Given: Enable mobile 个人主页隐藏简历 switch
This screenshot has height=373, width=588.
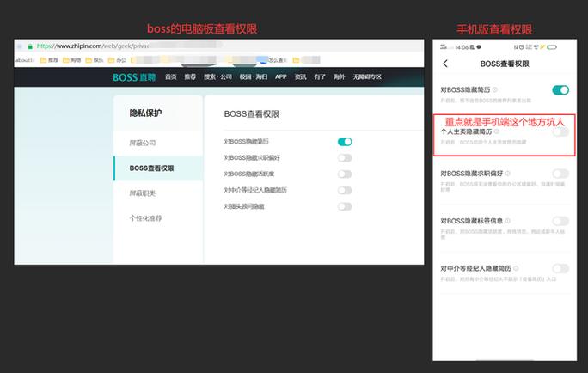Looking at the screenshot, I should tap(560, 132).
